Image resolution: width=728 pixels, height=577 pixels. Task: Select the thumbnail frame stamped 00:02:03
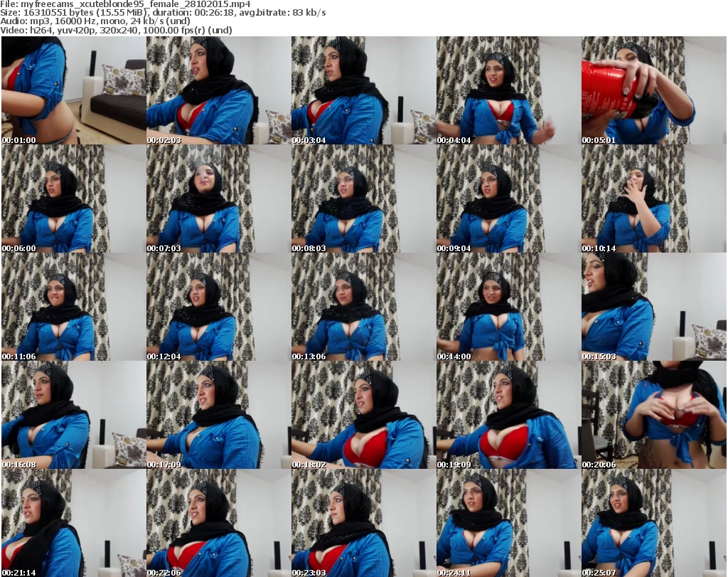tap(219, 90)
